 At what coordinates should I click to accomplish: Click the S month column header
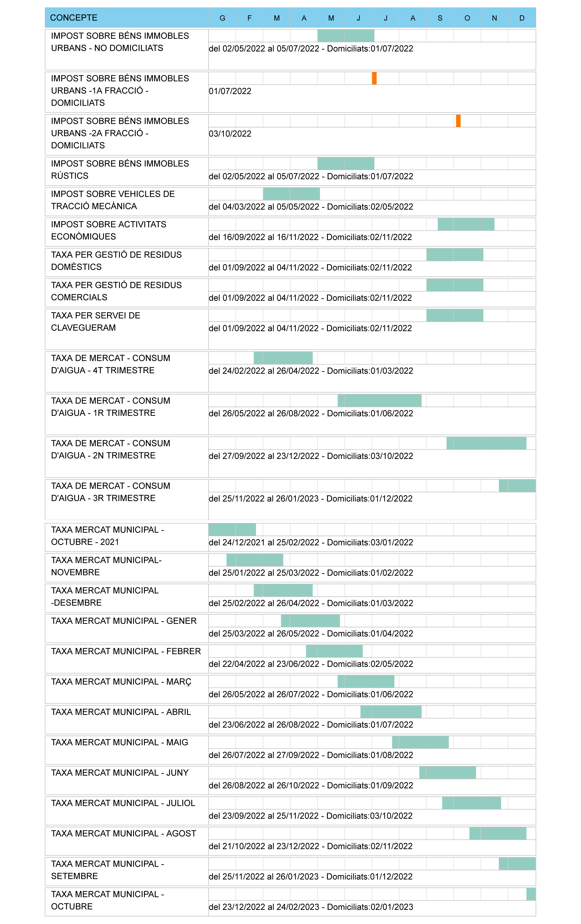point(440,18)
